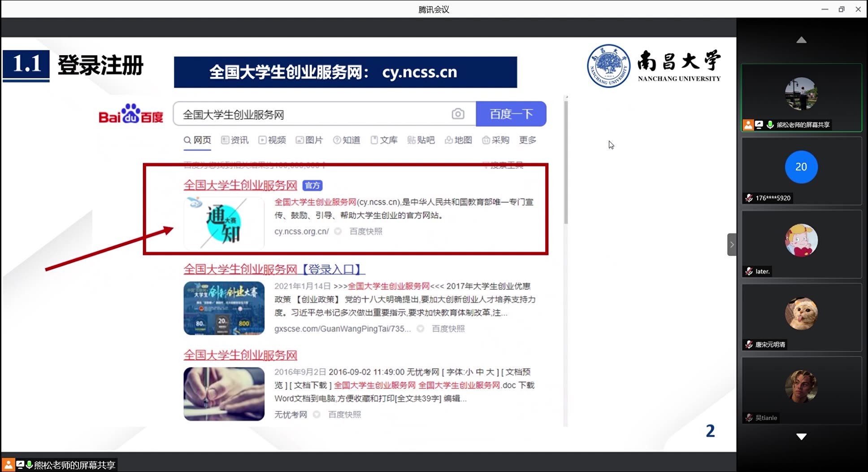
Task: Click the bottom status bar microphone icon
Action: 29,465
